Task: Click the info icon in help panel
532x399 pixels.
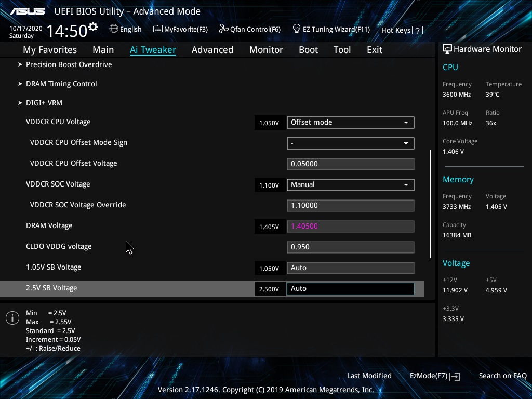Action: point(12,318)
